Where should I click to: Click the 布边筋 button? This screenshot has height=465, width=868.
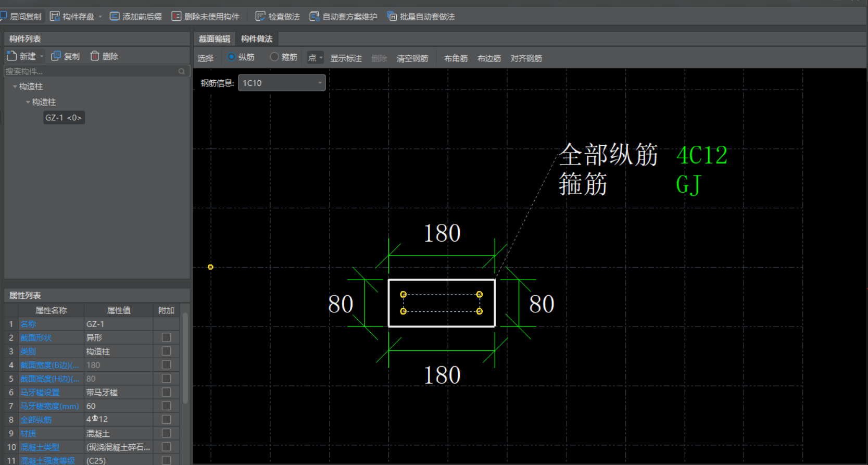click(x=489, y=58)
